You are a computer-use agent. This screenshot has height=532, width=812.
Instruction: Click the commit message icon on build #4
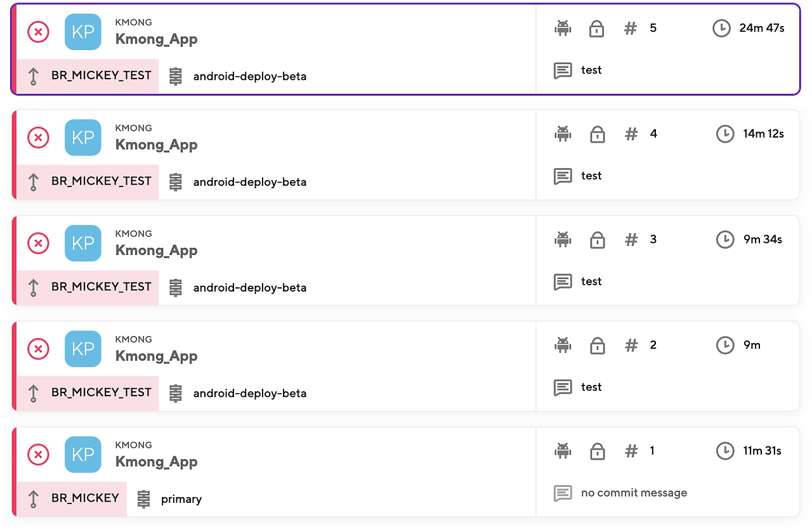pyautogui.click(x=563, y=176)
